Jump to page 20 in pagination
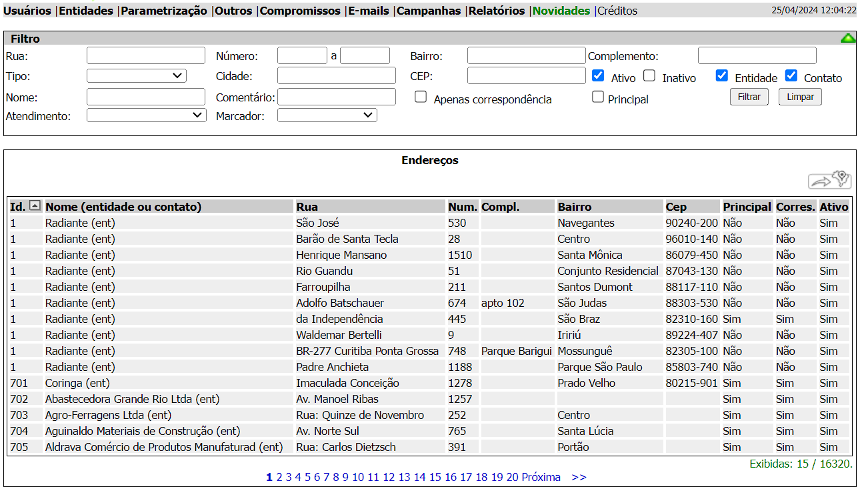 (x=512, y=477)
